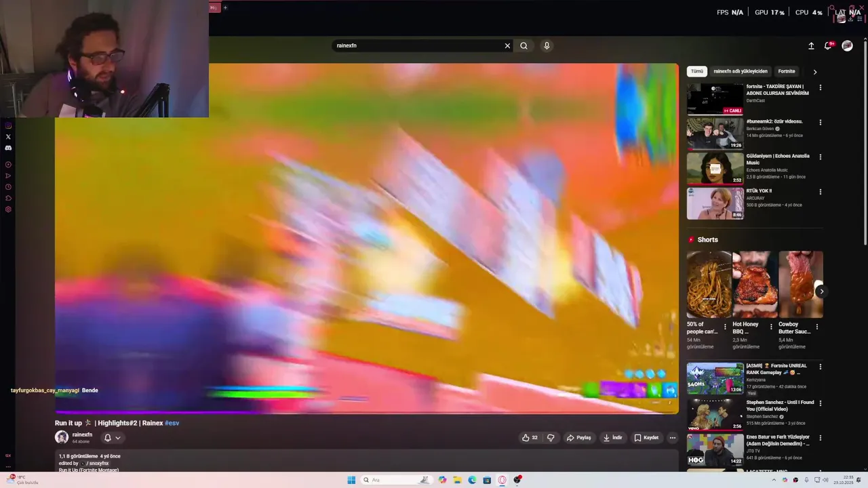Show hidden system tray icons
Screen dimensions: 868x488
774,480
